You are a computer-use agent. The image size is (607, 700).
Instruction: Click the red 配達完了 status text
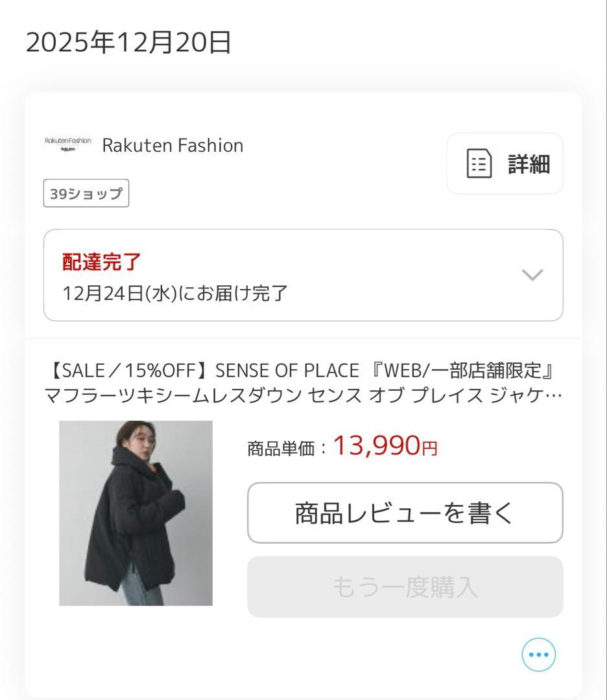(100, 262)
